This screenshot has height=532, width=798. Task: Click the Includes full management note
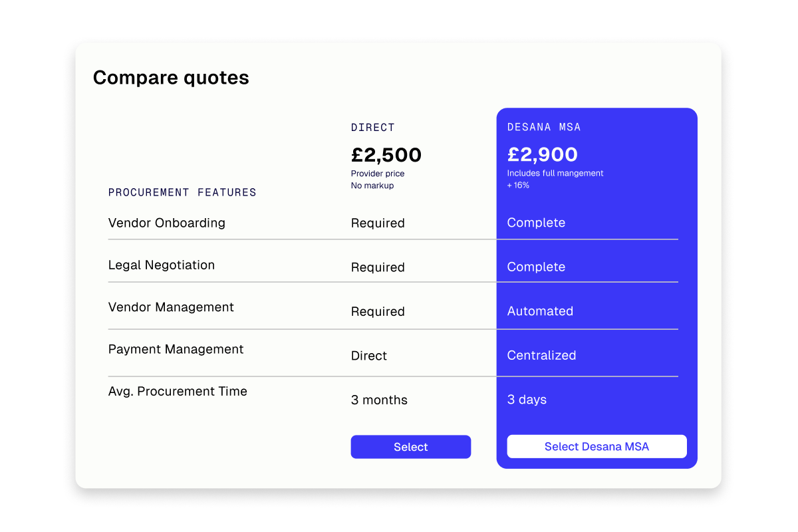[x=555, y=173]
